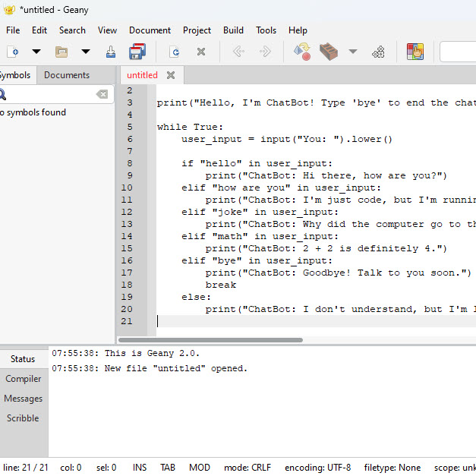Open the Build menu

point(233,30)
